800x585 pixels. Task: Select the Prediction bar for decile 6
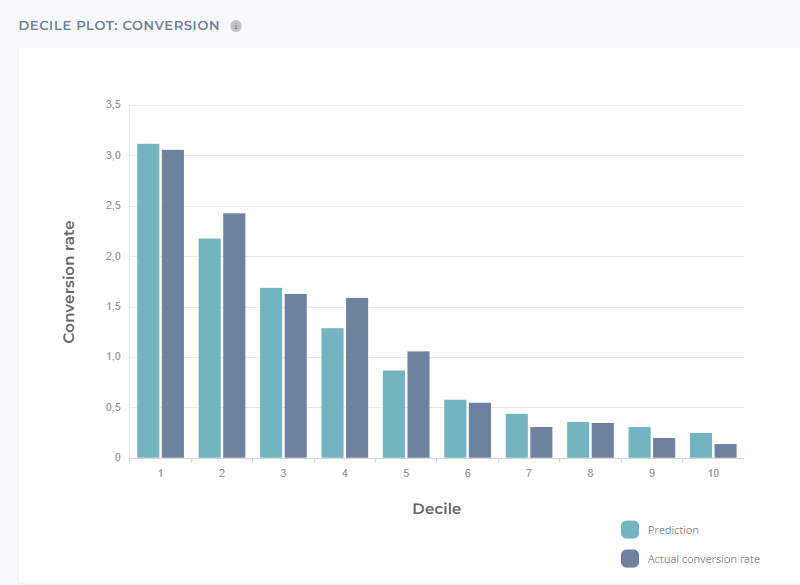455,429
